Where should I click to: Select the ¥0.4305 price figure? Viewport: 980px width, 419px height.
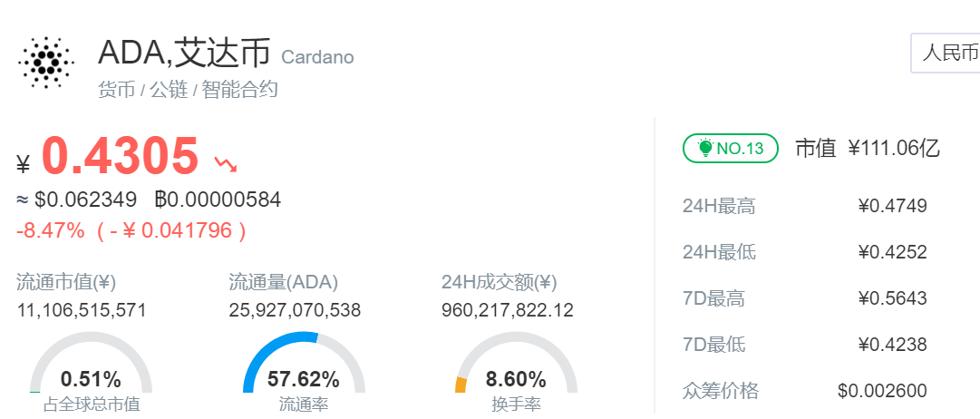[108, 156]
